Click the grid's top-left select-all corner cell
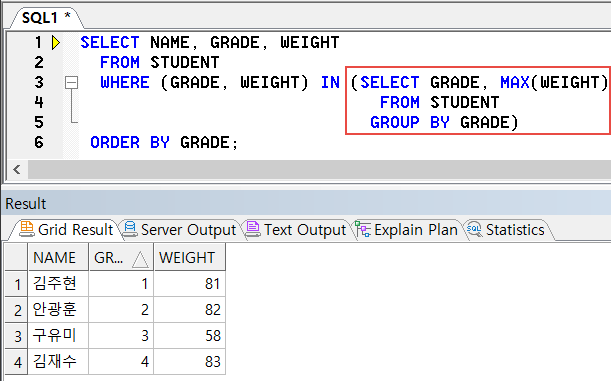 point(16,257)
